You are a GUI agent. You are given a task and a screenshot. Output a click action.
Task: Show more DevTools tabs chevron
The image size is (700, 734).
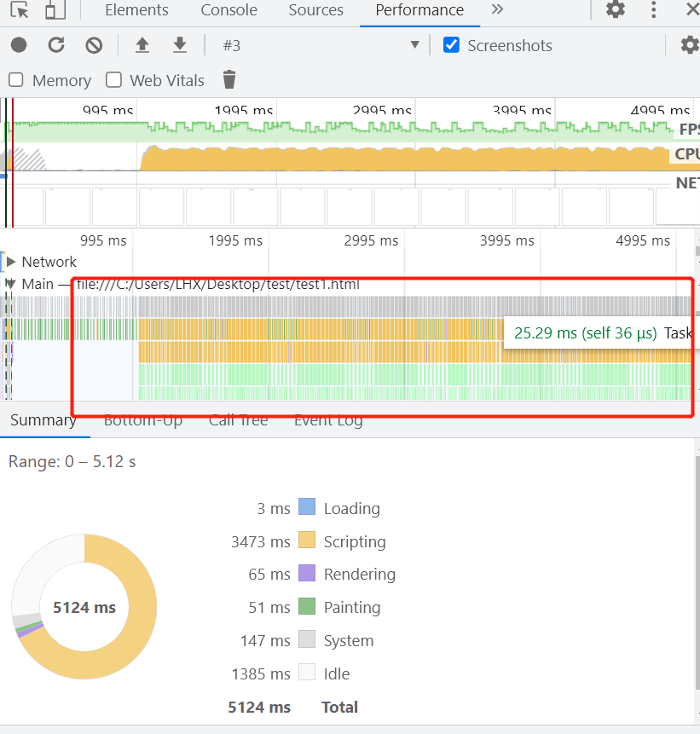[x=497, y=9]
